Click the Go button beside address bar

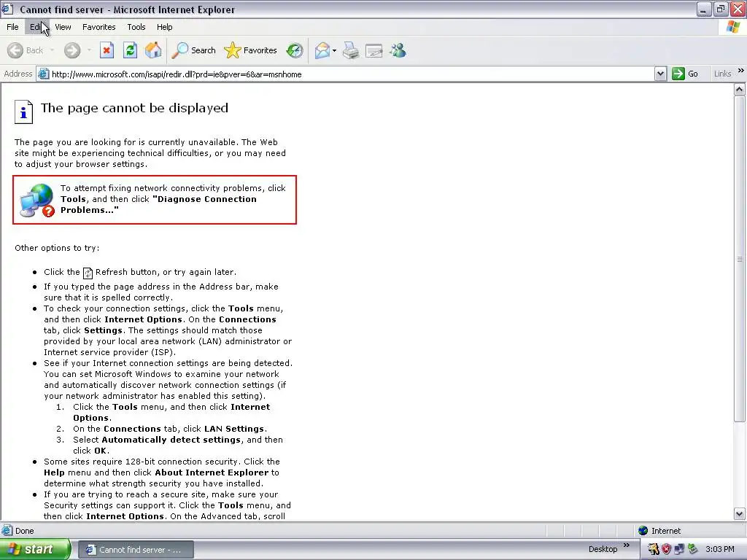click(x=685, y=74)
